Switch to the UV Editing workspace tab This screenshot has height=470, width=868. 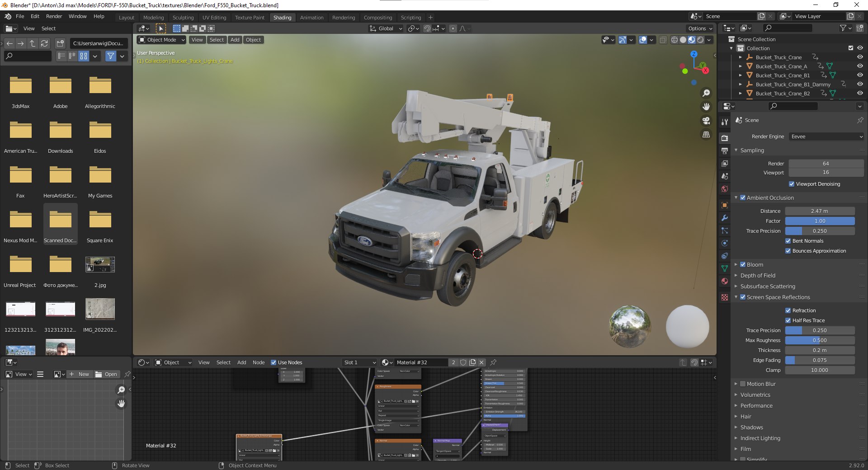coord(214,18)
